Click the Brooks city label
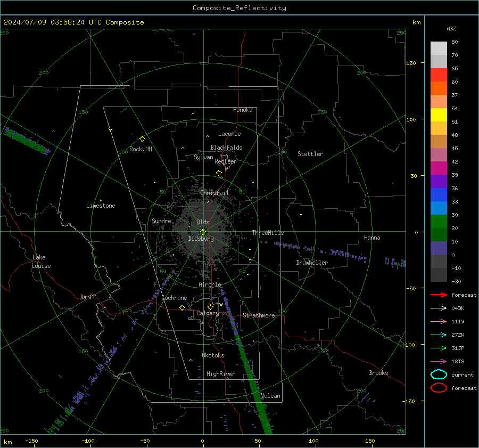The image size is (479, 448). point(378,373)
